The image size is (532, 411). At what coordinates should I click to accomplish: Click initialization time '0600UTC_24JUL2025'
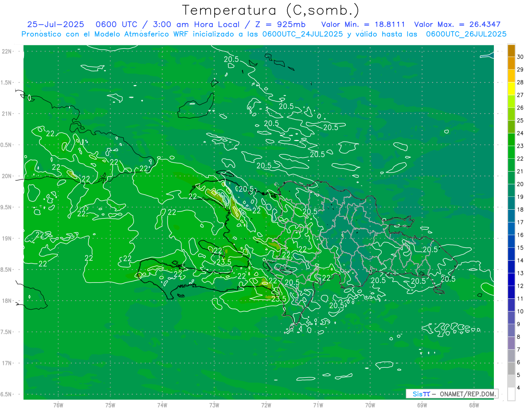[x=302, y=34]
